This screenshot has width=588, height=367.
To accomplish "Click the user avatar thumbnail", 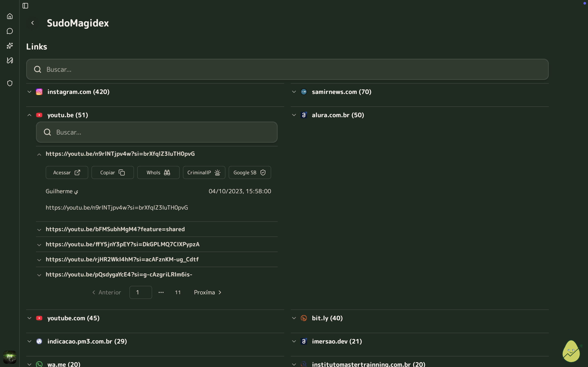I will pos(10,357).
